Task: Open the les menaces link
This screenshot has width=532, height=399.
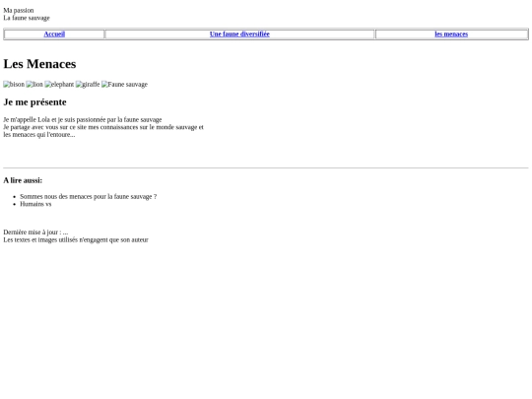Action: (x=451, y=33)
